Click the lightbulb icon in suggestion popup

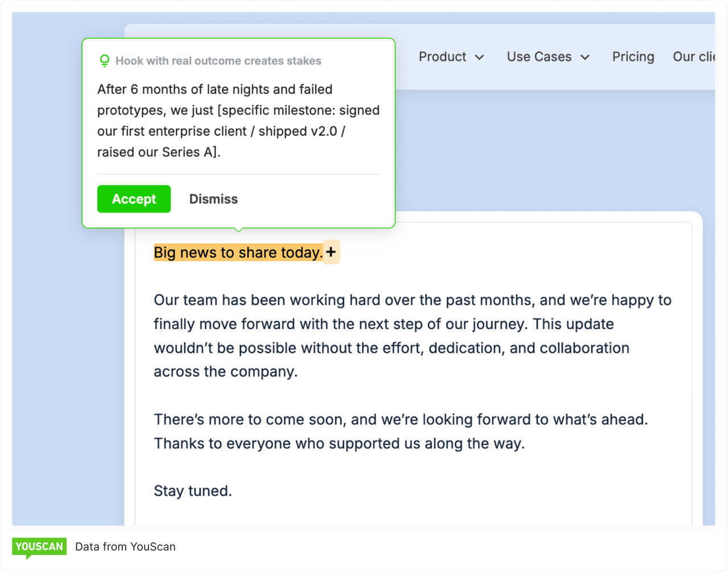click(x=105, y=61)
